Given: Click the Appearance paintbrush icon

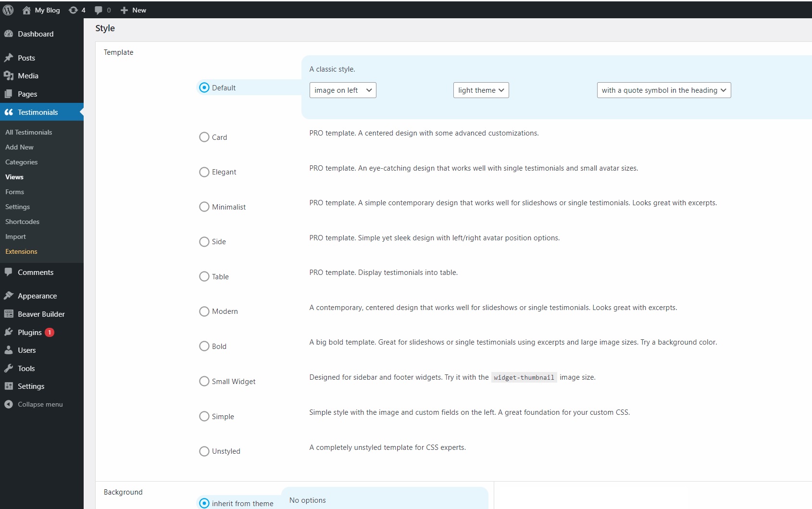Looking at the screenshot, I should tap(9, 296).
